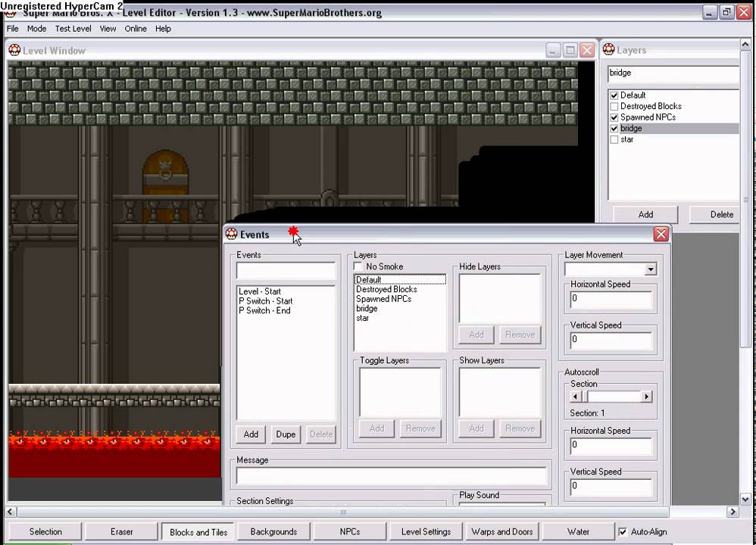
Task: Open the Help menu
Action: (163, 29)
